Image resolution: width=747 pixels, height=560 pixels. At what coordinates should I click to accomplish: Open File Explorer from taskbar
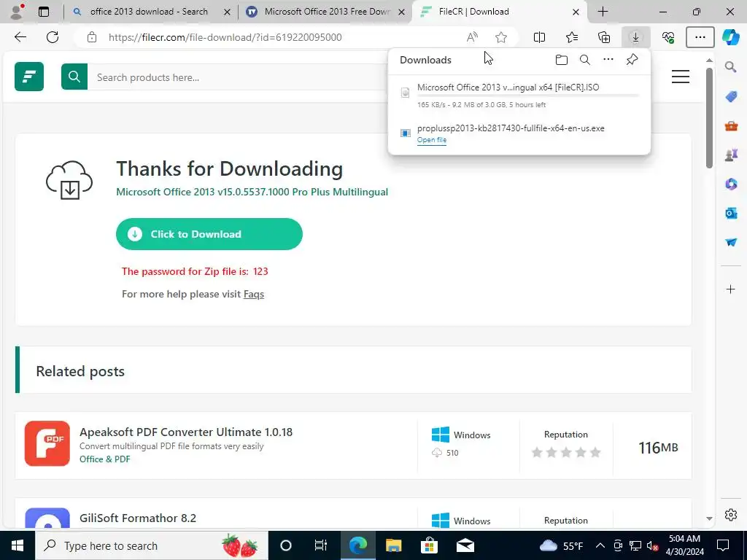click(393, 545)
